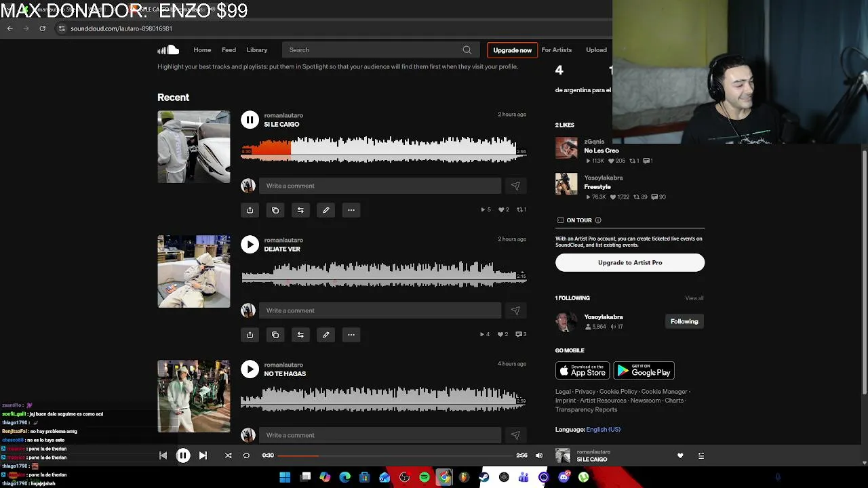Image resolution: width=868 pixels, height=488 pixels.
Task: Send comment arrow on SI LE CAIGO
Action: pos(515,186)
